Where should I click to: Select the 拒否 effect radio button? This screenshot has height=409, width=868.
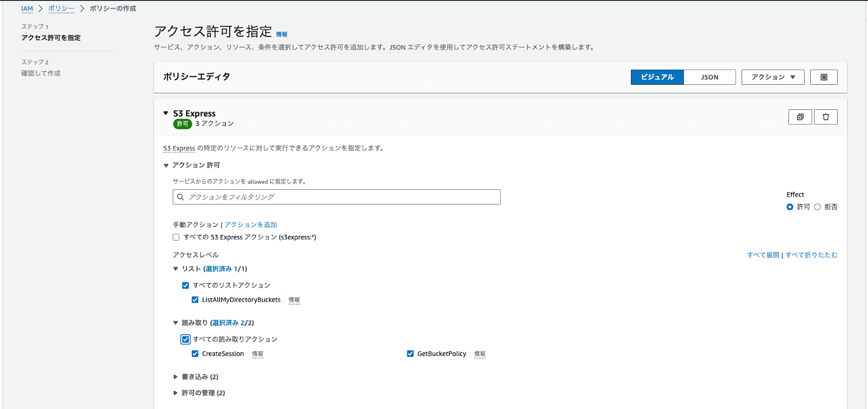point(817,207)
